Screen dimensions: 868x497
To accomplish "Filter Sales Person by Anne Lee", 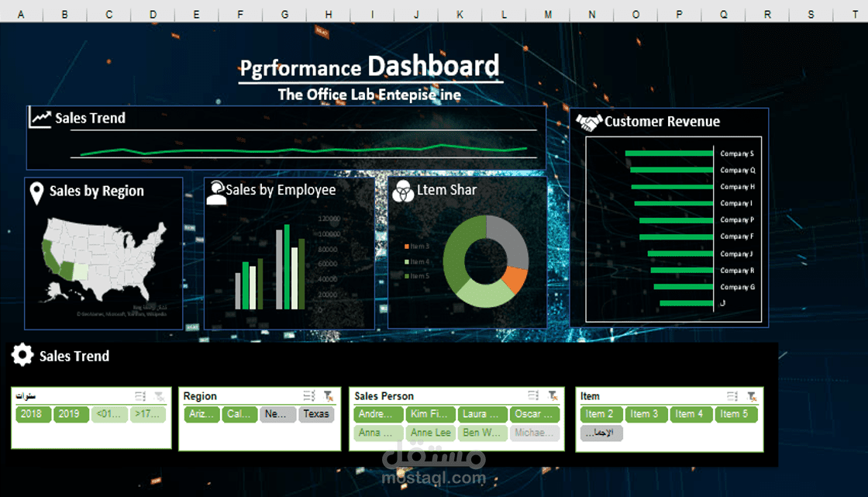I will click(430, 433).
